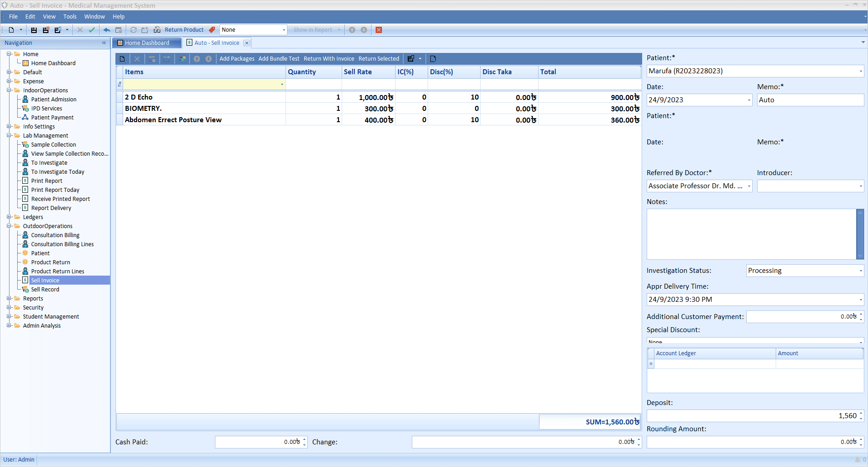Screen dimensions: 868x467
Task: Open the Investigation Status dropdown
Action: (859, 270)
